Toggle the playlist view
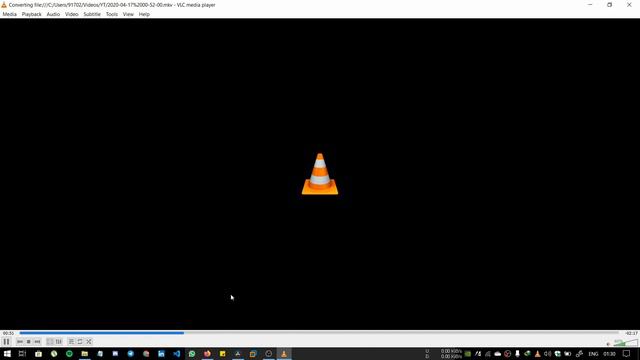Image resolution: width=640 pixels, height=360 pixels. click(71, 342)
